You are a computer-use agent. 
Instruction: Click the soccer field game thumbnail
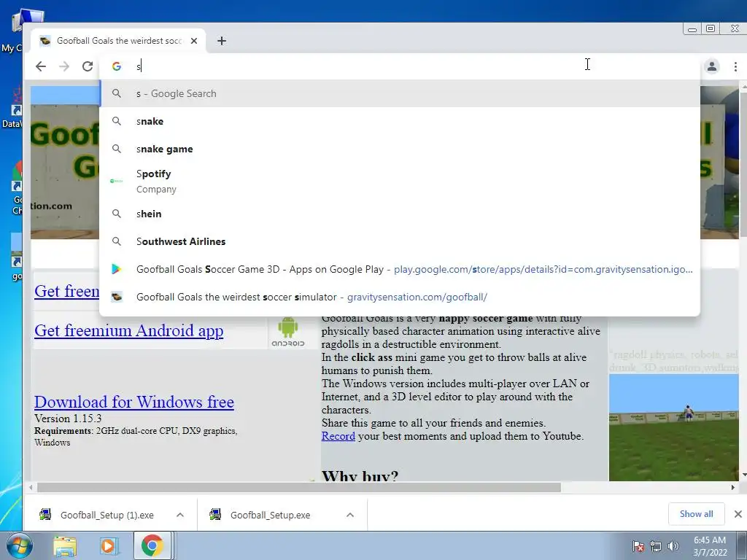(673, 427)
